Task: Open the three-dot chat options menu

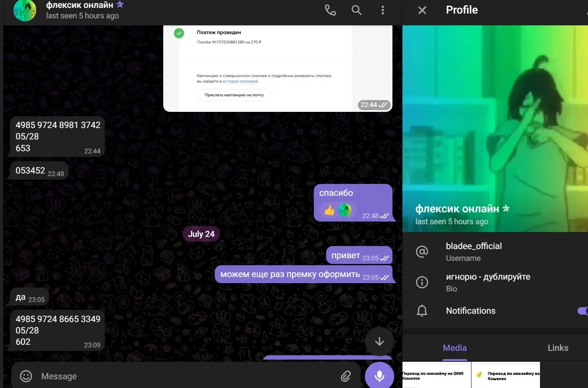Action: point(382,10)
